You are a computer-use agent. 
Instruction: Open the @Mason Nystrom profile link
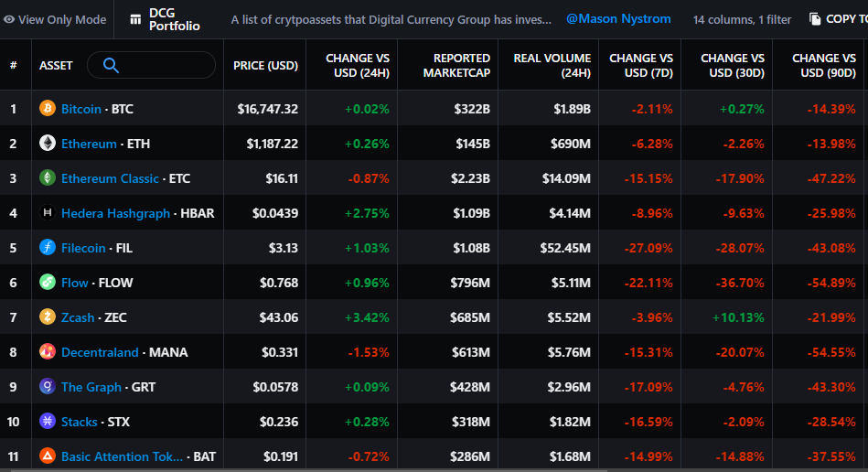click(x=618, y=19)
